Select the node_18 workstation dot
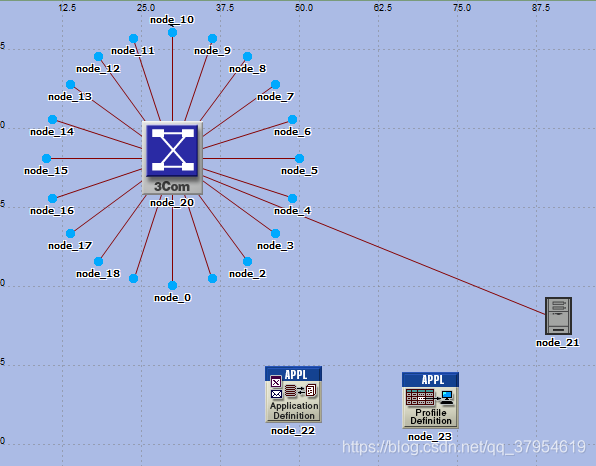 [x=98, y=262]
